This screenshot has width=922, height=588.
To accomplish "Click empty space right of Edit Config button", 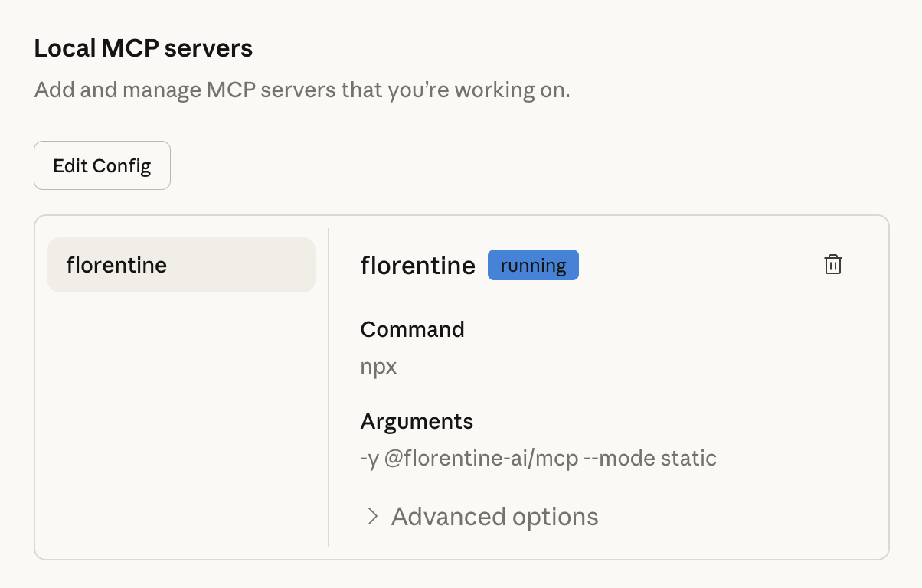I will tap(459, 165).
